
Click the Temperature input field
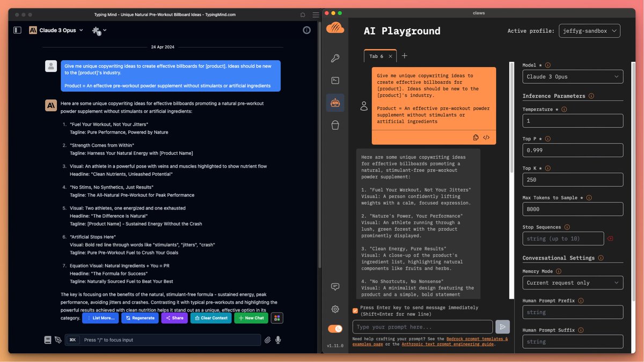coord(573,121)
